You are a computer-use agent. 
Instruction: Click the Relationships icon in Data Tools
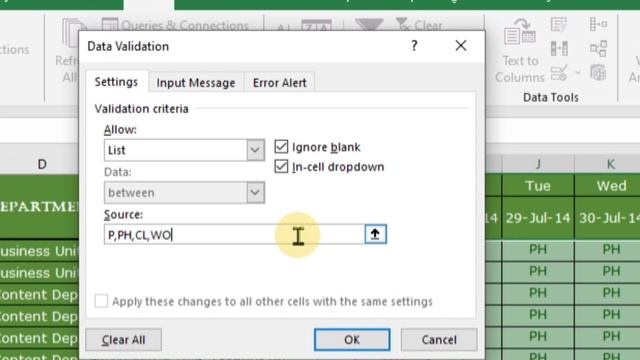point(598,49)
